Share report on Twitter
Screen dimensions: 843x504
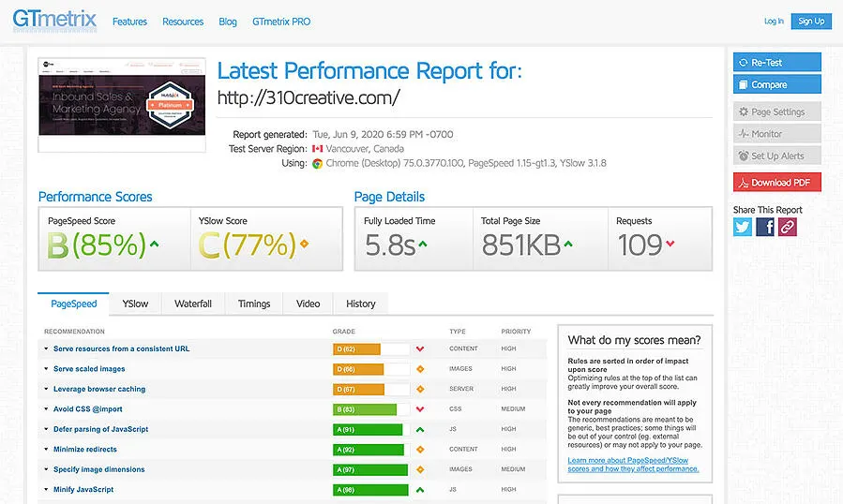pyautogui.click(x=743, y=227)
